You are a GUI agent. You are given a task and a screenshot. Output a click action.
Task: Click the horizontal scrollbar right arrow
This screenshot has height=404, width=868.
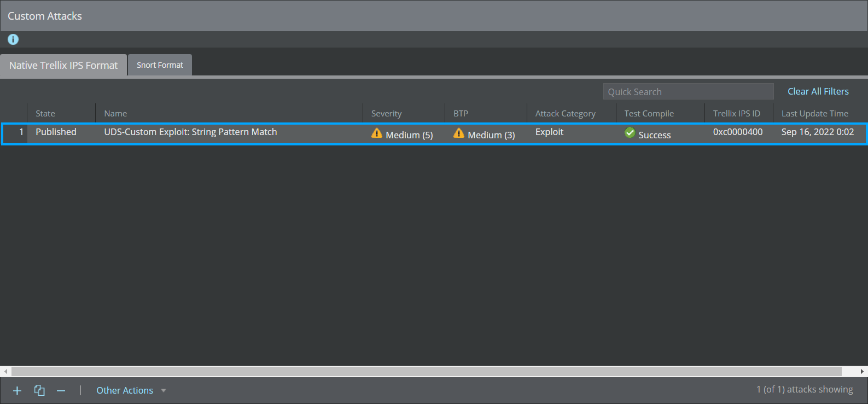coord(863,371)
